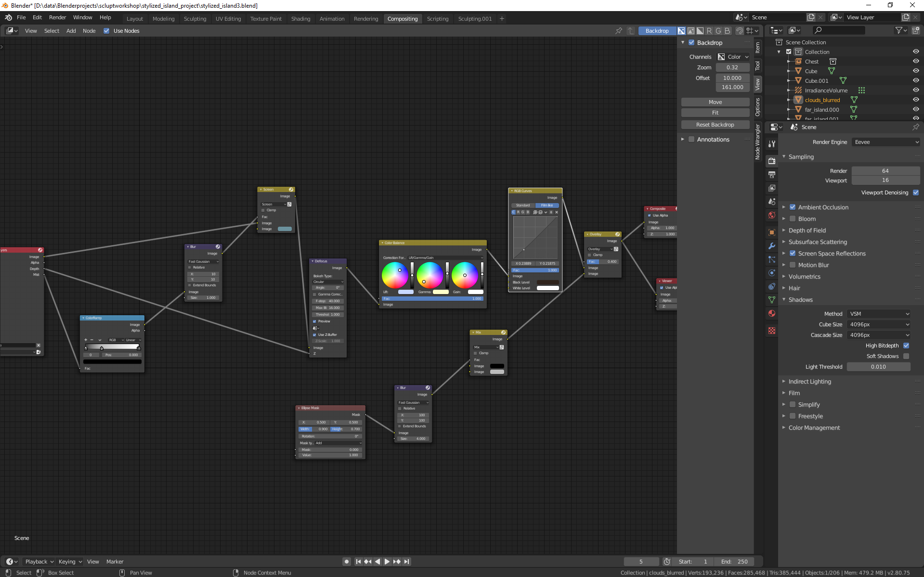The height and width of the screenshot is (577, 924).
Task: Disable Viewport Denoising checkbox
Action: (916, 192)
